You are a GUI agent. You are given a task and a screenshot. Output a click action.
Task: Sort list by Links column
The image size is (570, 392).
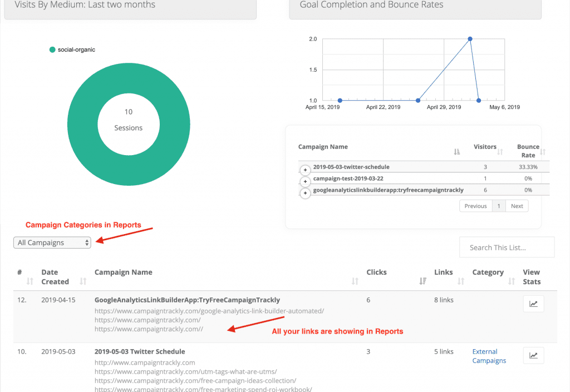coord(460,281)
